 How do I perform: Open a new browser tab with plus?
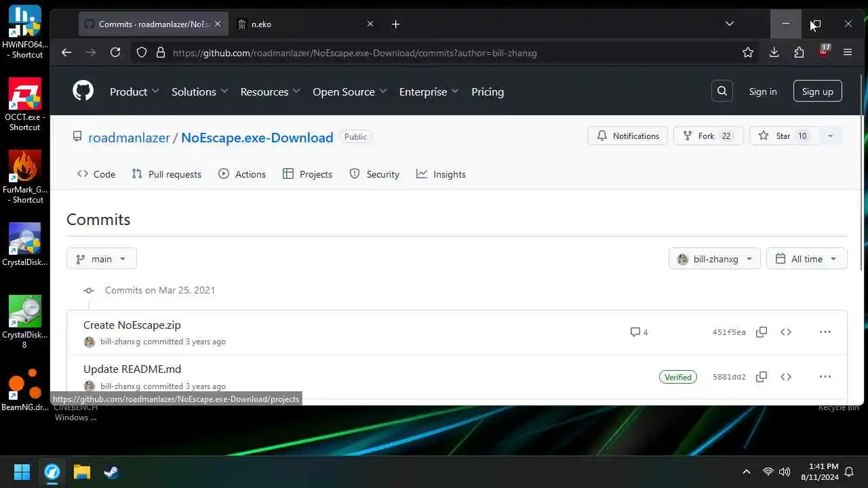tap(396, 24)
